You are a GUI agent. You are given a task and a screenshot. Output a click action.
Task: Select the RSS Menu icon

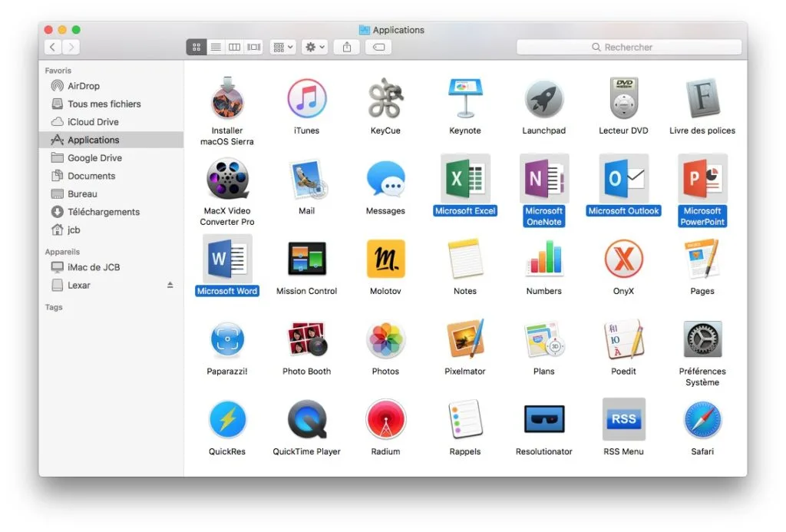pos(623,419)
